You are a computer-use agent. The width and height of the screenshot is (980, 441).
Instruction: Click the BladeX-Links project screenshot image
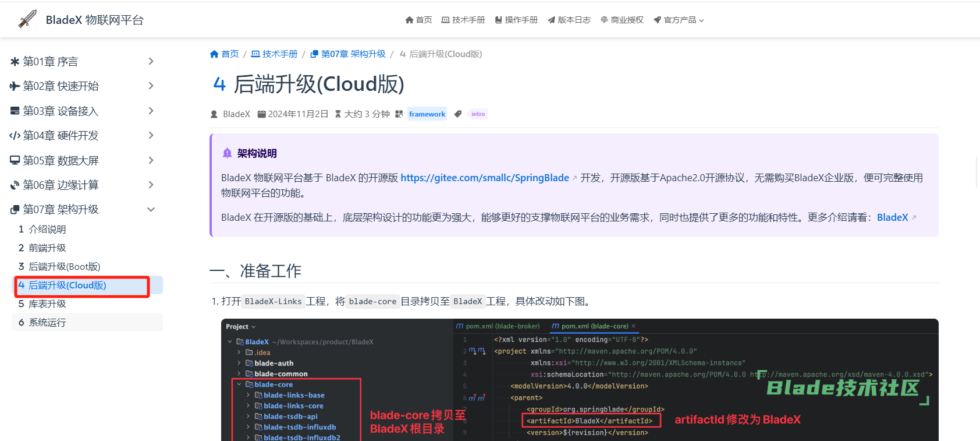coord(580,380)
